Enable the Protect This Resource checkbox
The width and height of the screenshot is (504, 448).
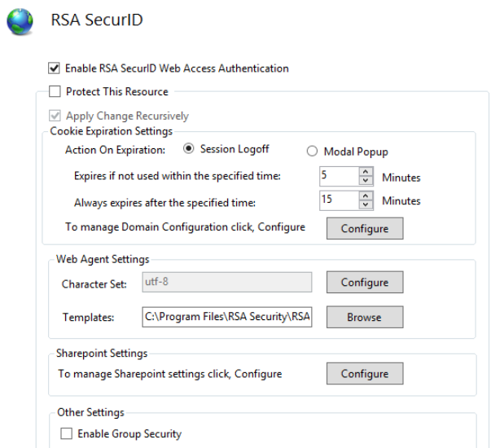[x=55, y=92]
